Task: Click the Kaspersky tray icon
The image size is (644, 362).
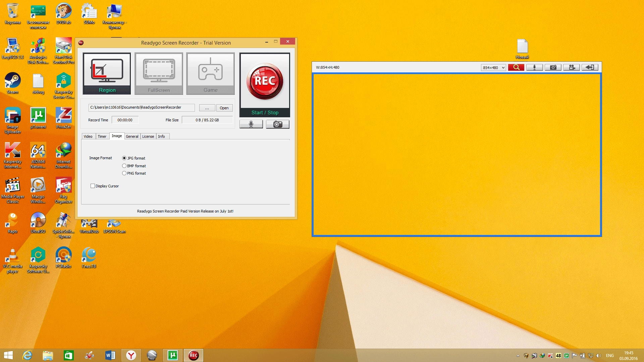Action: [x=550, y=356]
